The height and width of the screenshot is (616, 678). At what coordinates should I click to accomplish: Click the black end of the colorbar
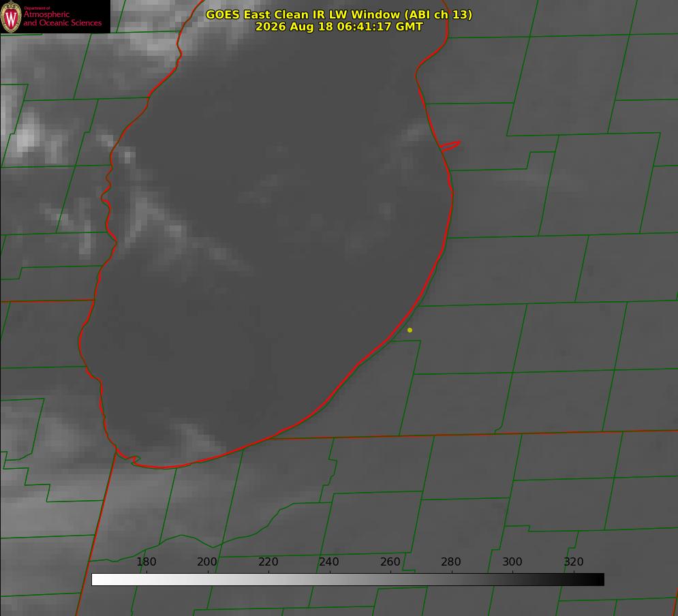pos(598,579)
